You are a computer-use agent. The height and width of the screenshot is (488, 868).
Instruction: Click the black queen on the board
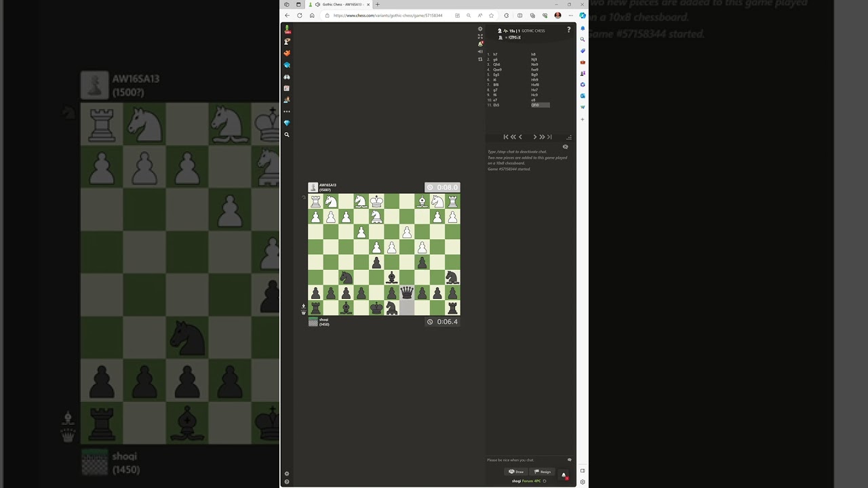click(407, 292)
